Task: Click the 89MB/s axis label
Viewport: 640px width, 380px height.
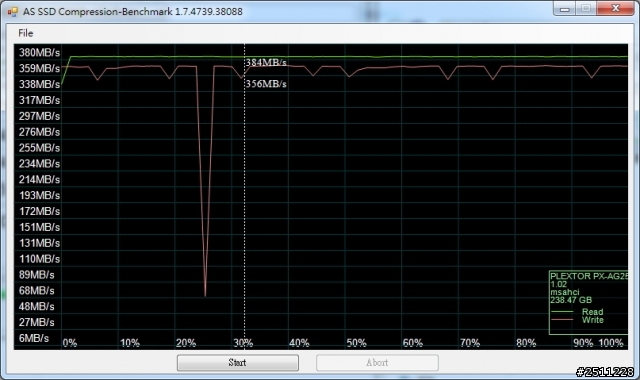Action: coord(36,275)
